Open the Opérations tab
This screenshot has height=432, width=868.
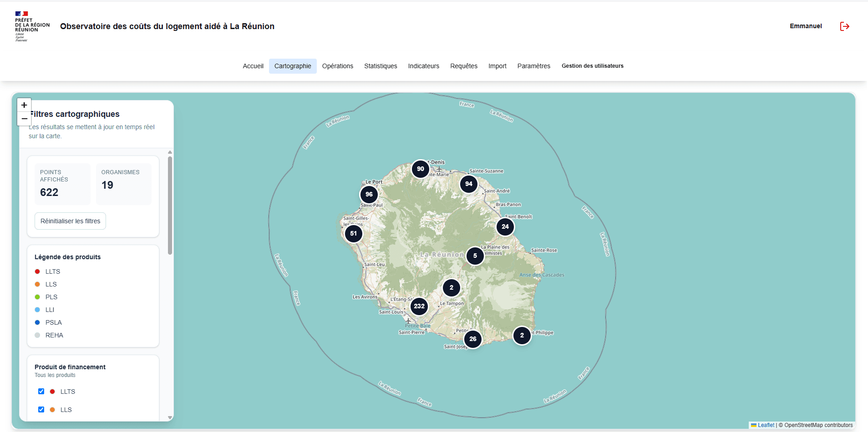[x=338, y=66]
